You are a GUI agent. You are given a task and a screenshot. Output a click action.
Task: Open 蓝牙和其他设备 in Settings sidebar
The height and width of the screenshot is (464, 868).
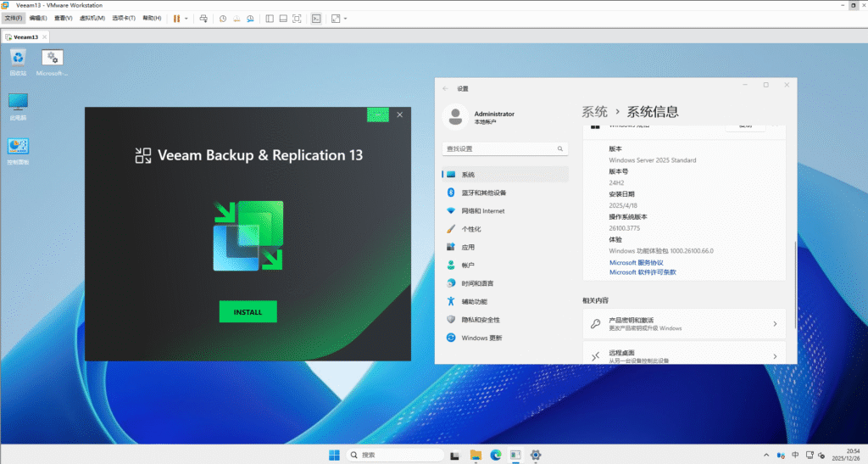tap(483, 193)
